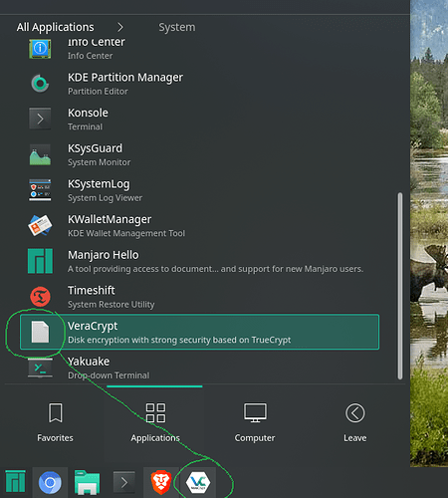
Task: Switch to Favorites tab
Action: tap(55, 423)
